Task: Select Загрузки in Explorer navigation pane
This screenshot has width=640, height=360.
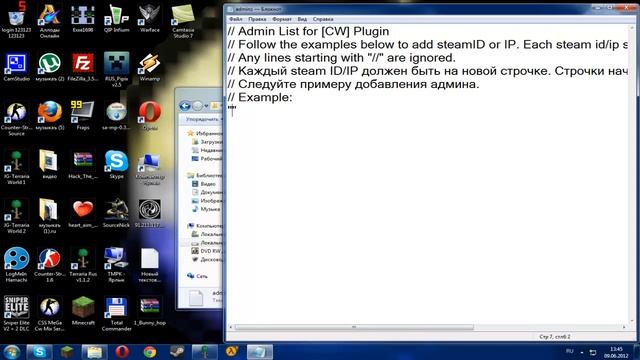Action: click(x=207, y=142)
